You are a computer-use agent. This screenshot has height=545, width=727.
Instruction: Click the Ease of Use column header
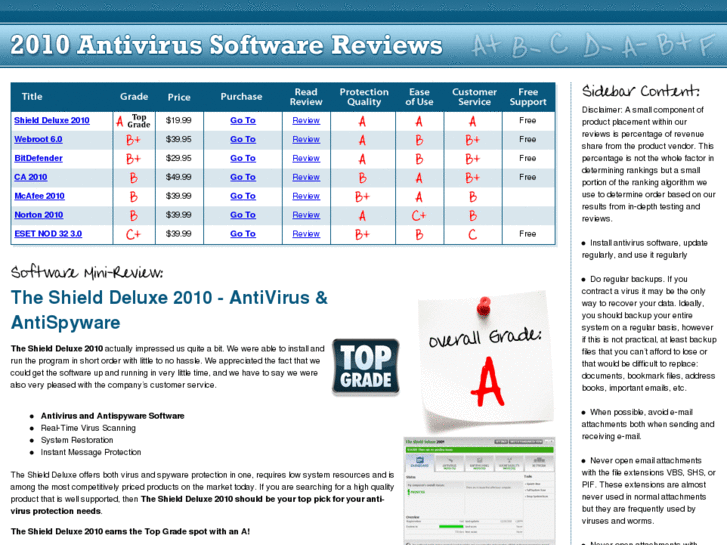click(x=419, y=97)
